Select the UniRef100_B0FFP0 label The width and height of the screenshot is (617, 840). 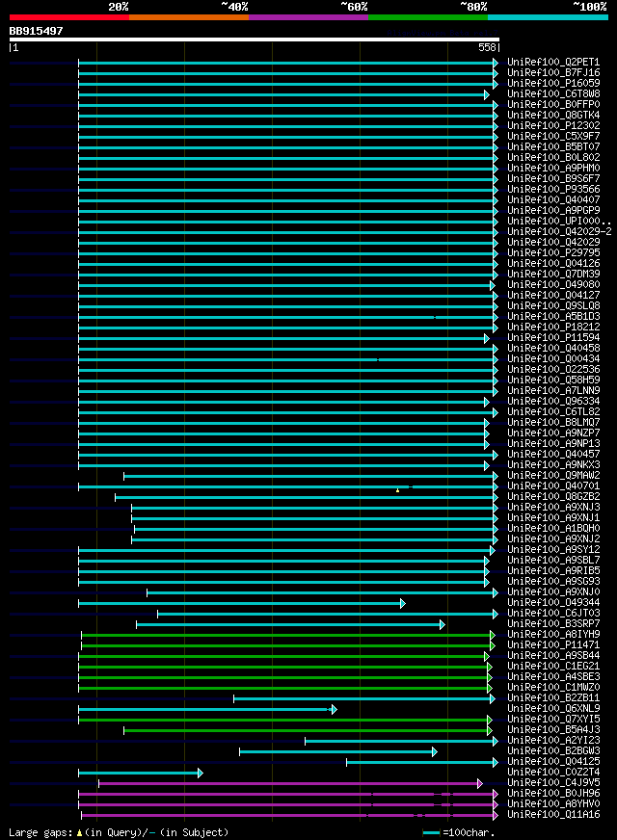(553, 104)
